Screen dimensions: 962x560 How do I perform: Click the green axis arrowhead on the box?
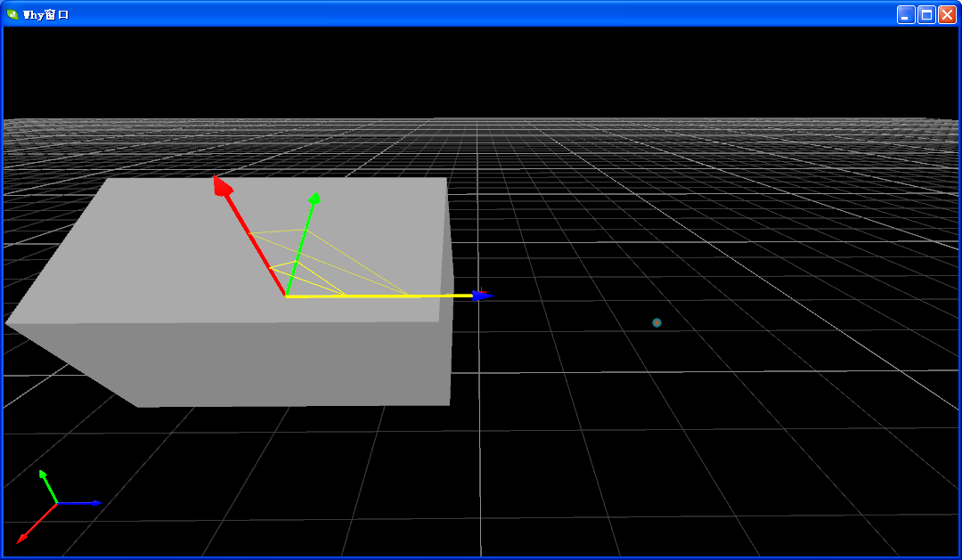[314, 199]
